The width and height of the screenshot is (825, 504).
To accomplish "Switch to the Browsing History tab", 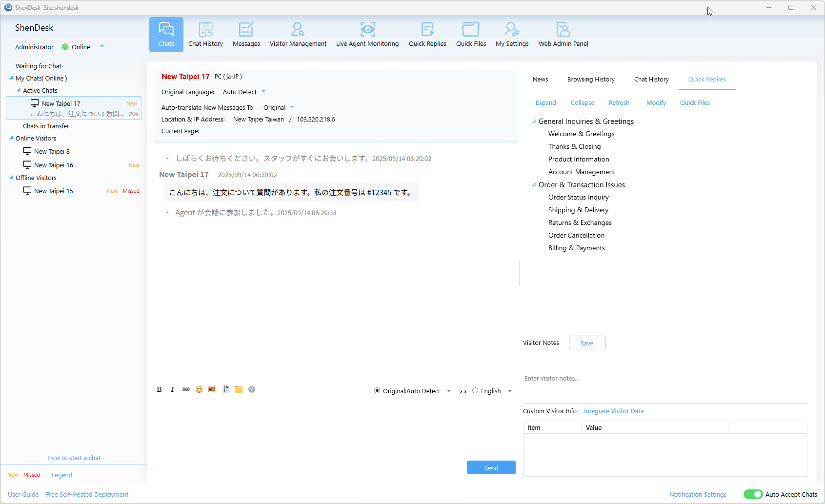I will (591, 80).
